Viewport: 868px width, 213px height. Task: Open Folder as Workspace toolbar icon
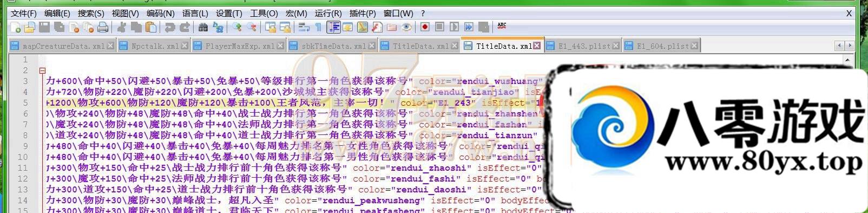(x=392, y=27)
